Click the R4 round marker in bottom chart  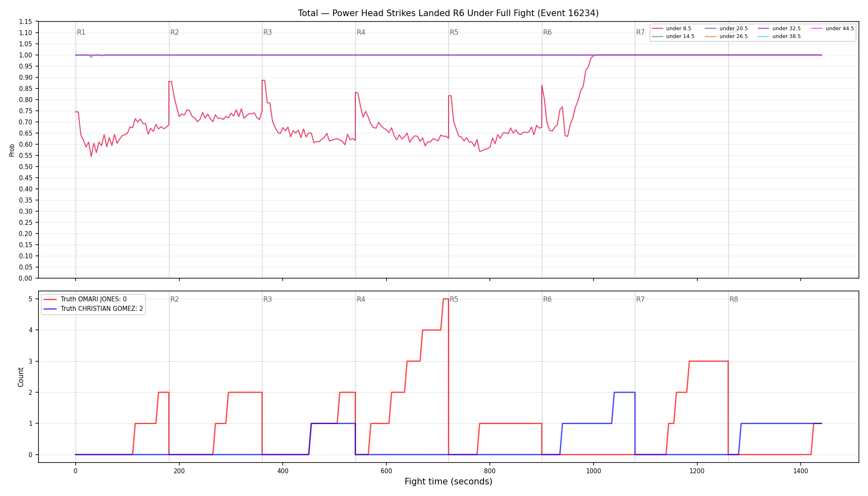click(x=361, y=299)
